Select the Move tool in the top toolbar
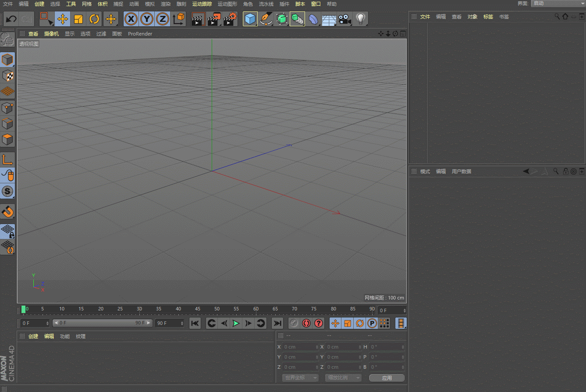The width and height of the screenshot is (586, 392). 63,19
